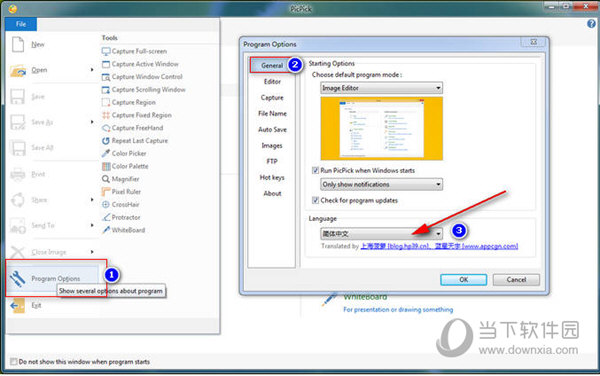Click the Protractor icon
This screenshot has width=600, height=376.
click(x=106, y=217)
